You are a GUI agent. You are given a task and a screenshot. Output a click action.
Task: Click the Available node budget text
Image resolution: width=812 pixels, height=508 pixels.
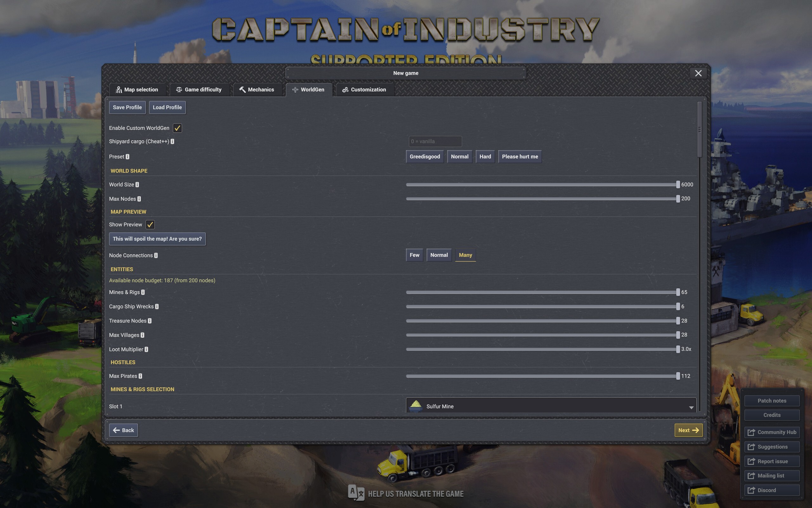pos(162,280)
